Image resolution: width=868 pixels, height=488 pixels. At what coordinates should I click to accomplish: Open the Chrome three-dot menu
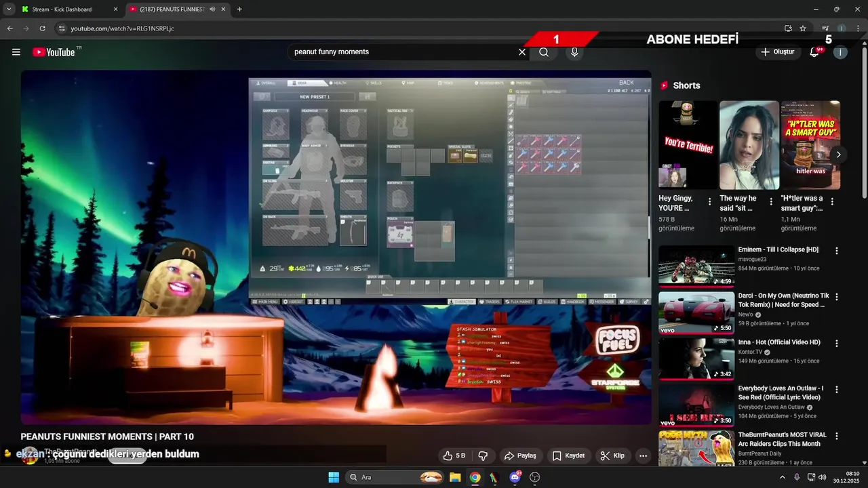coord(857,28)
